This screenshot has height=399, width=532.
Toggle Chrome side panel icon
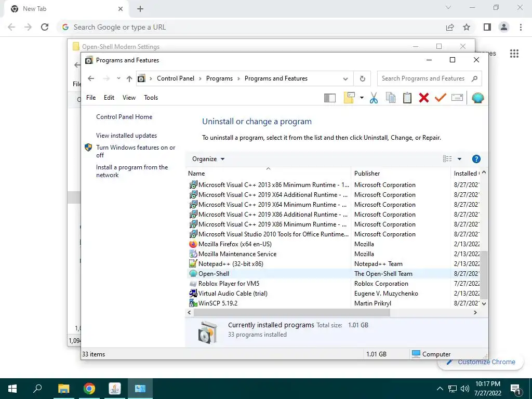click(x=487, y=27)
